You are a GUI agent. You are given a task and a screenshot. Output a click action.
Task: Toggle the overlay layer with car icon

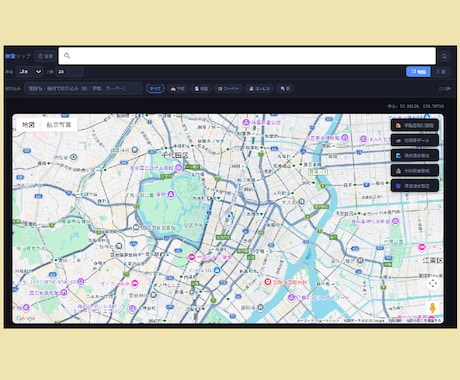pyautogui.click(x=414, y=140)
